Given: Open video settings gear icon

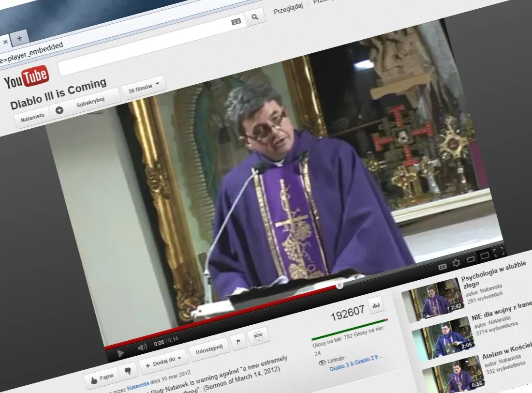Looking at the screenshot, I should pyautogui.click(x=456, y=263).
